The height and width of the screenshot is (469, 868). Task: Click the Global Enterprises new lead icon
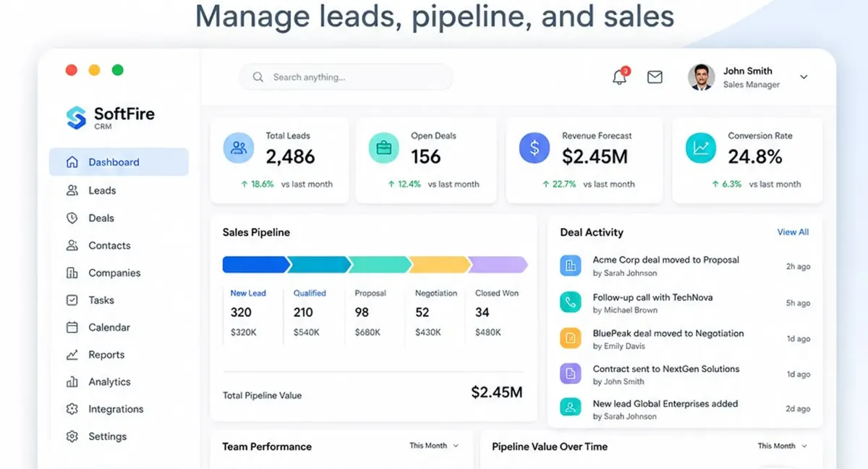[571, 407]
